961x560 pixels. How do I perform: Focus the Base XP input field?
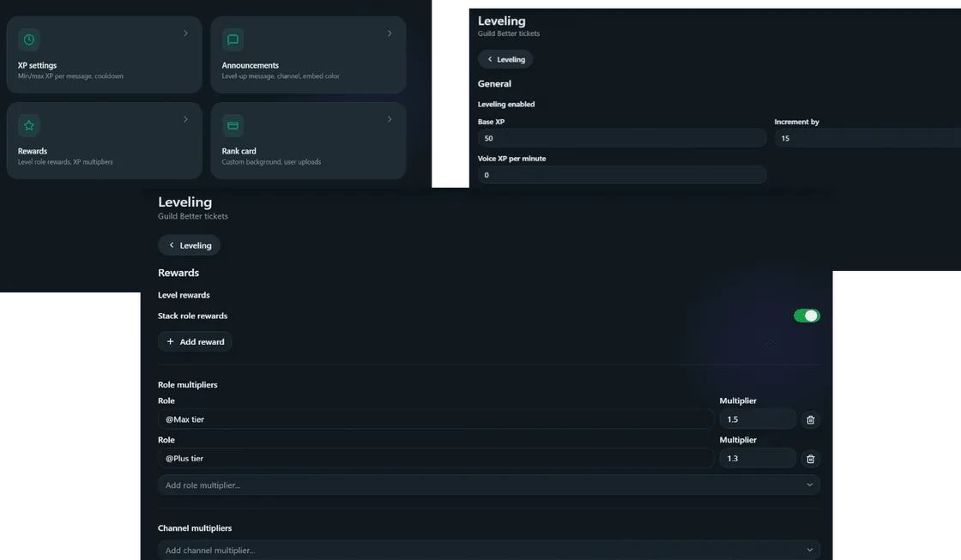tap(621, 138)
